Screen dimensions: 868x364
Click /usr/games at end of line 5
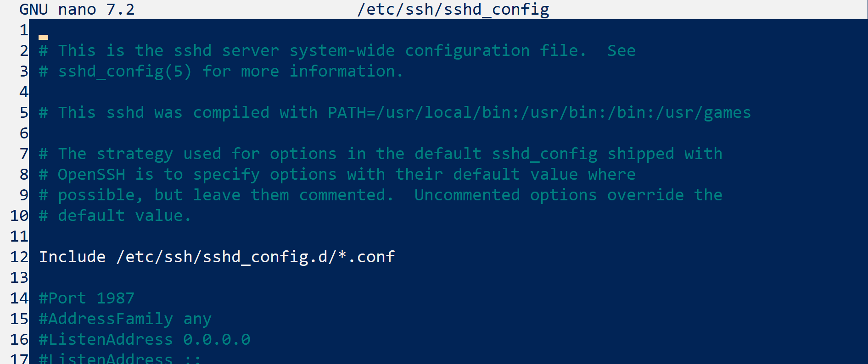point(703,113)
